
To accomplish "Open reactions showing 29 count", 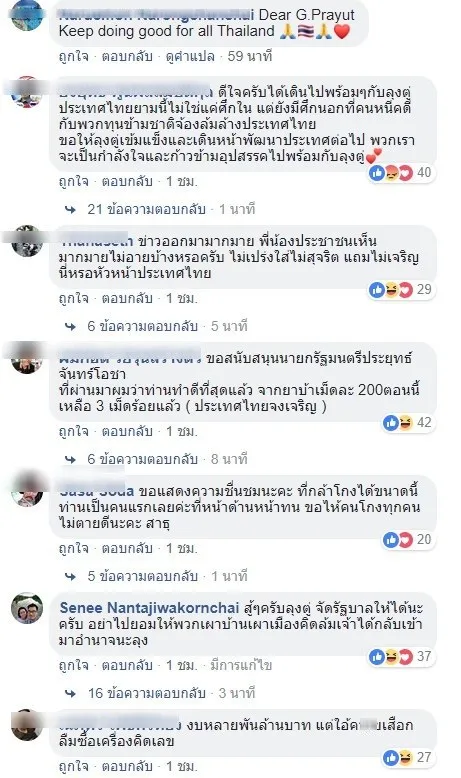I will coord(401,290).
